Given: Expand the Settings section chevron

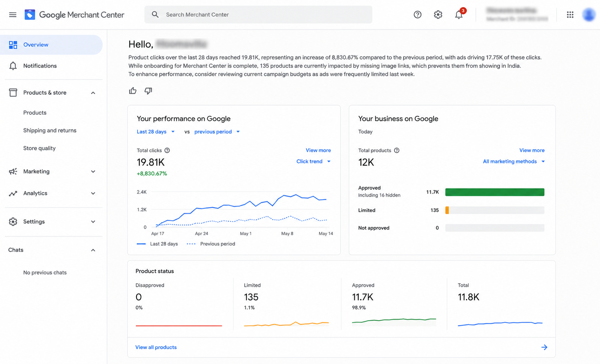Looking at the screenshot, I should (93, 222).
